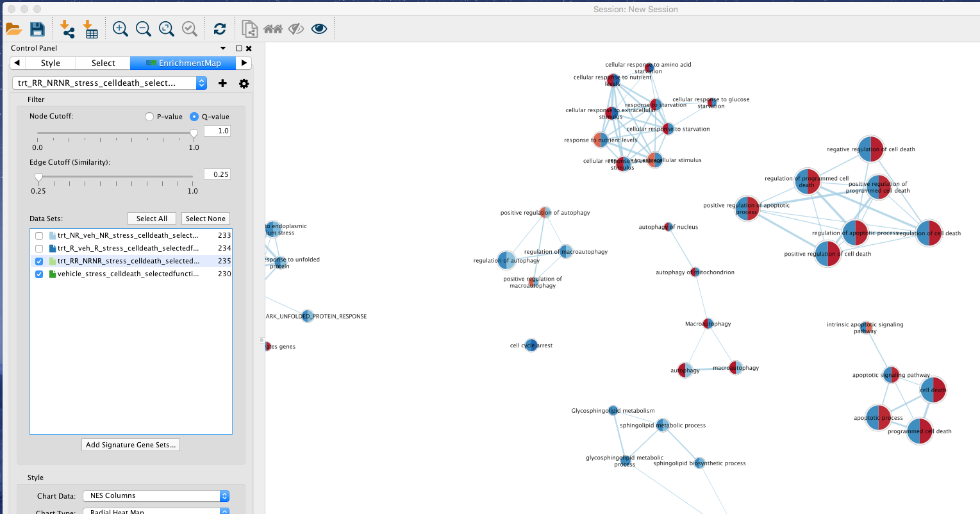Switch to the Select tab
This screenshot has height=514, width=980.
[x=103, y=63]
